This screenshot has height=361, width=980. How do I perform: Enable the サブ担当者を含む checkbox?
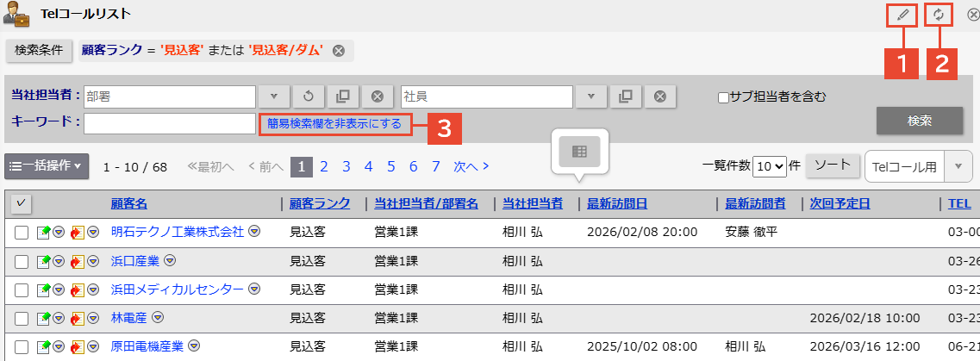point(724,96)
